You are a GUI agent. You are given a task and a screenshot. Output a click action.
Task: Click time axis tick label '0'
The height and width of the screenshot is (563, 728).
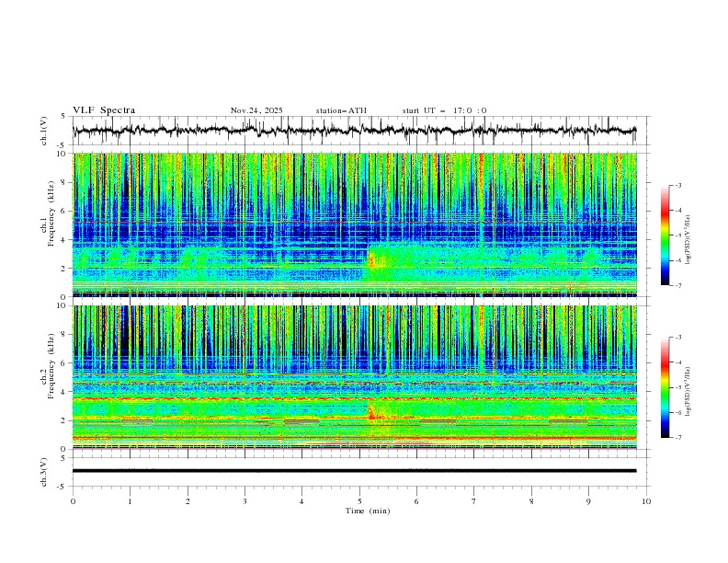click(73, 501)
